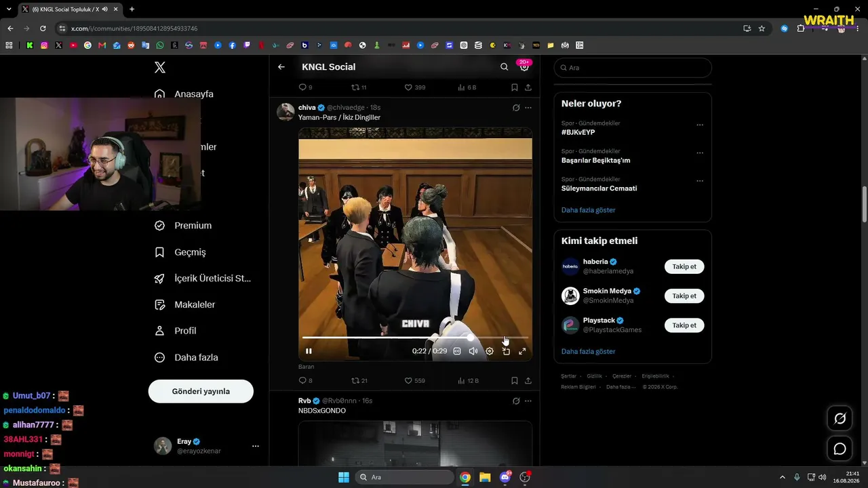Open Profil in the sidebar

(176, 331)
